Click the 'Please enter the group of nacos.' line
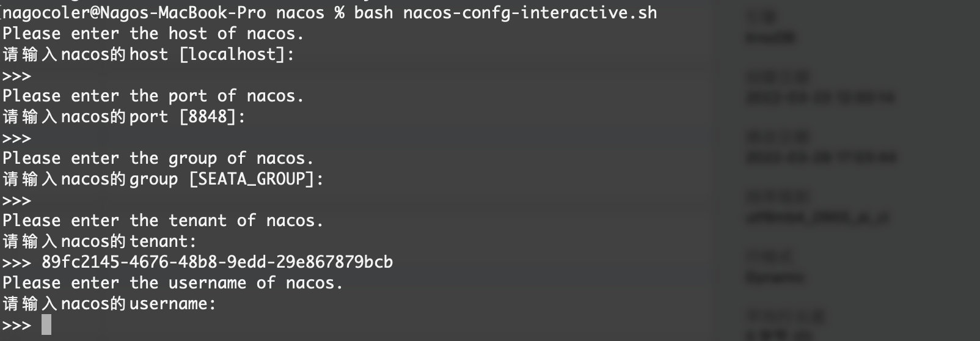This screenshot has height=341, width=980. [x=158, y=158]
